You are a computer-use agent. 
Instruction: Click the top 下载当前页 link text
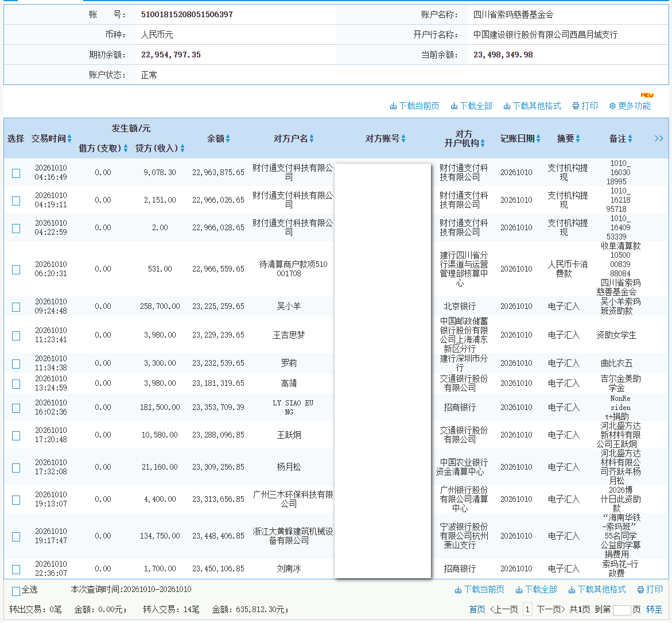[419, 106]
